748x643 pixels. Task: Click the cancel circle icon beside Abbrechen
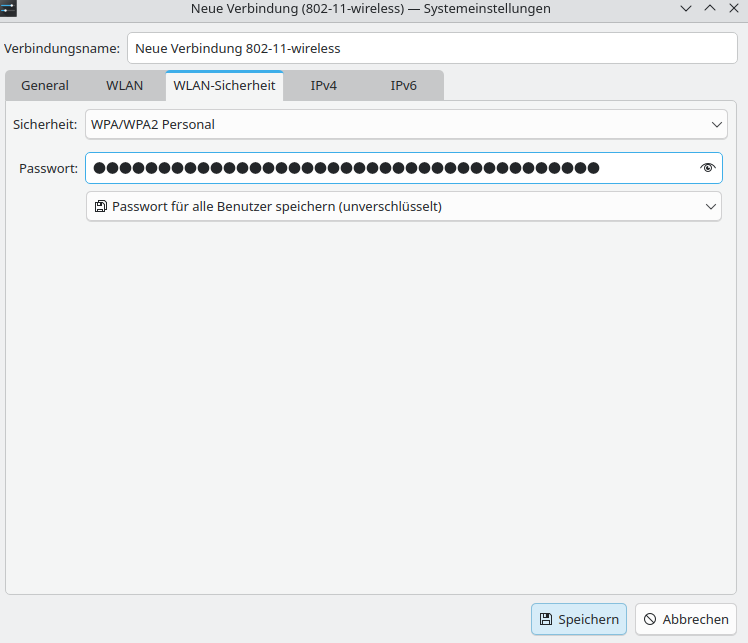[x=650, y=619]
